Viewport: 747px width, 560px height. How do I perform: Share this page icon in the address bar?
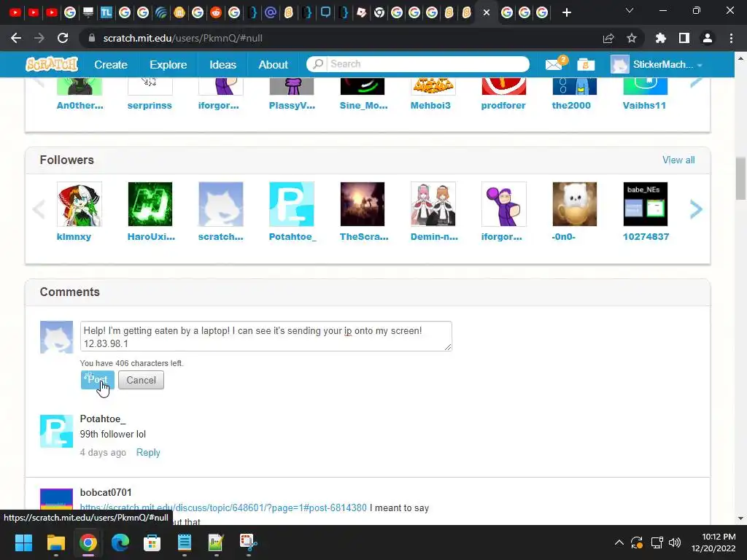tap(608, 38)
